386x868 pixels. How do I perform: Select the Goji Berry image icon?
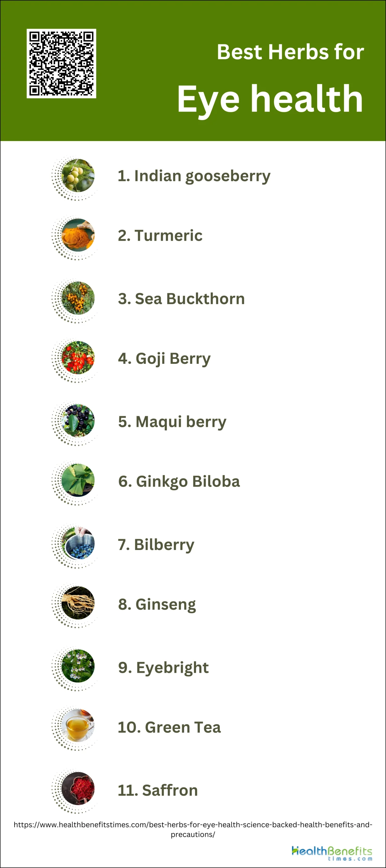click(x=78, y=358)
